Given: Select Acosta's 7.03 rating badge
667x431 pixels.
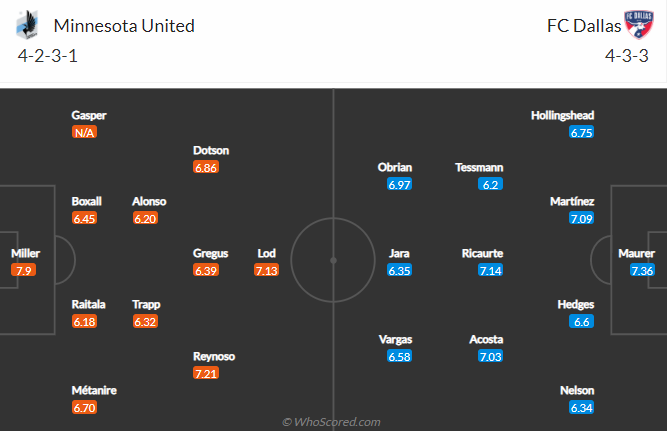Looking at the screenshot, I should click(x=490, y=357).
